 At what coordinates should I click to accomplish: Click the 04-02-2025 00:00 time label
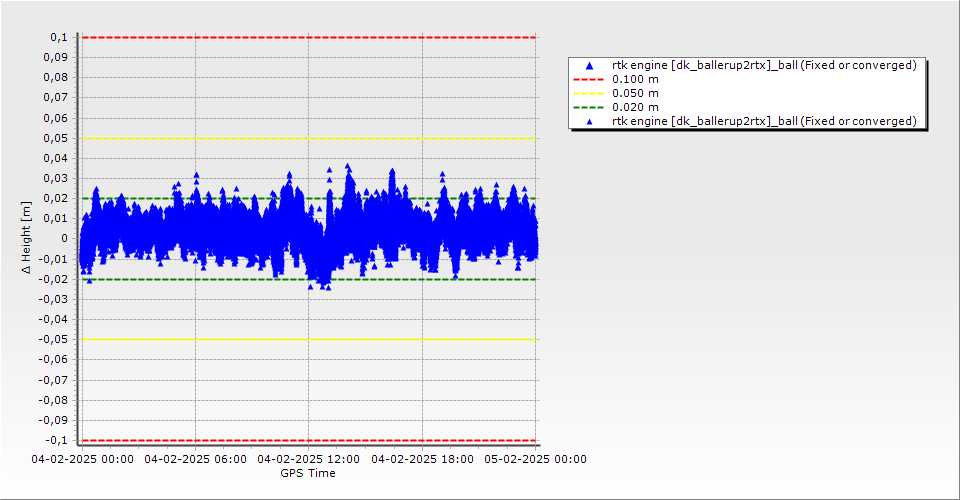coord(83,459)
